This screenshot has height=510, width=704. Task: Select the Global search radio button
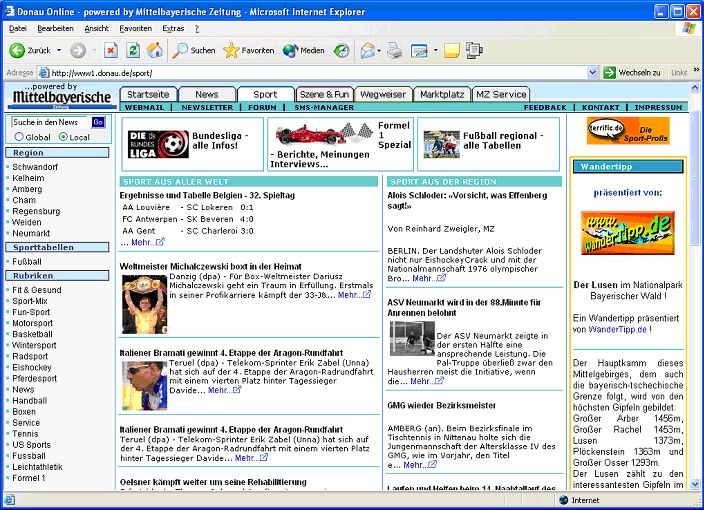point(19,137)
